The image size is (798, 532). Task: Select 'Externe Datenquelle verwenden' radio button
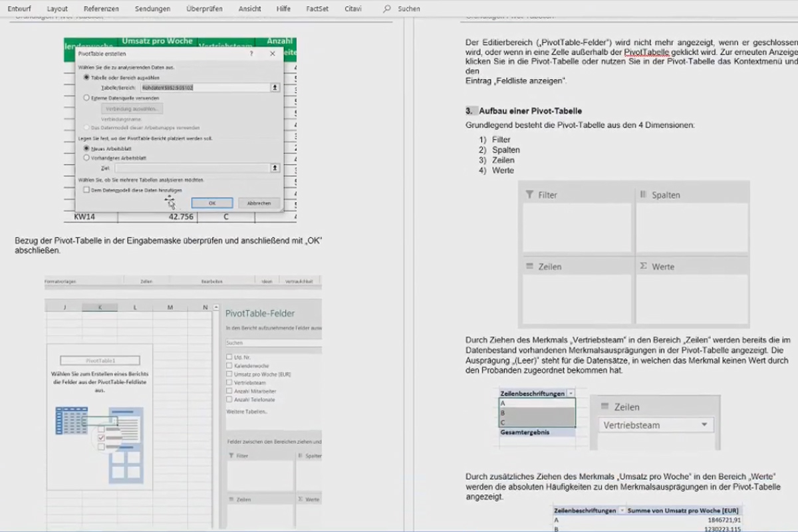86,97
